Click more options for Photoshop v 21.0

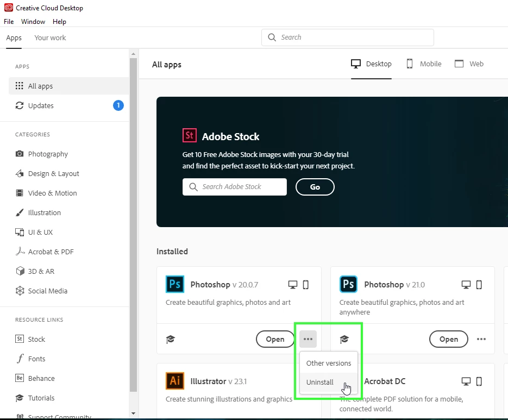(481, 339)
